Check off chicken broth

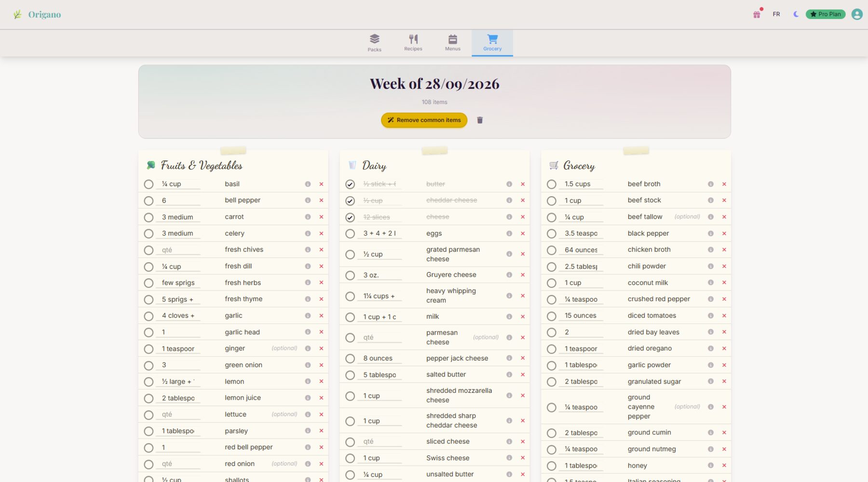click(x=552, y=250)
